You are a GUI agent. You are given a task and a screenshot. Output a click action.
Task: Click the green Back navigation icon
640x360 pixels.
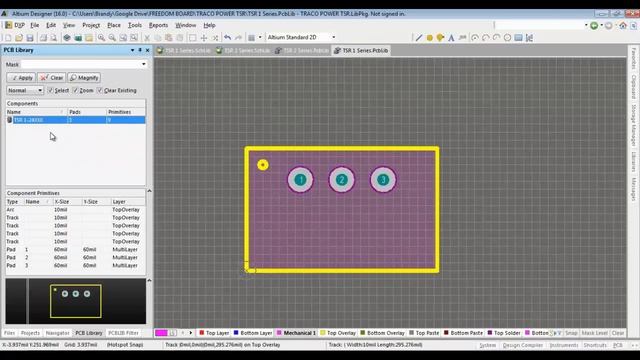(x=594, y=25)
